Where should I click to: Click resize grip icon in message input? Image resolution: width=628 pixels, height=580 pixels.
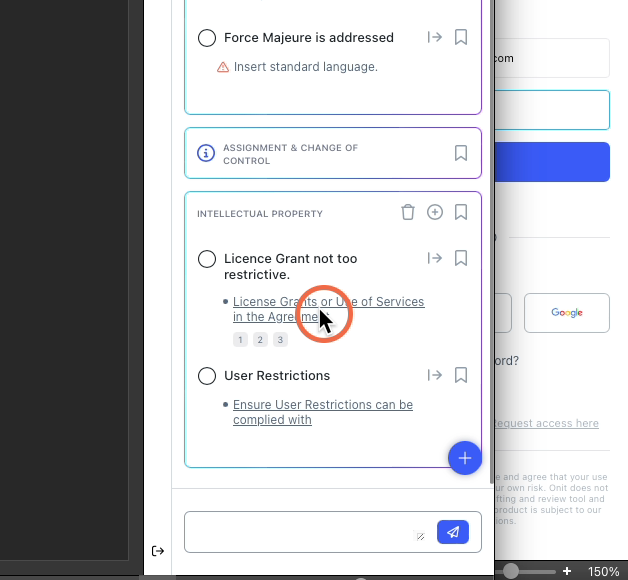[x=420, y=537]
